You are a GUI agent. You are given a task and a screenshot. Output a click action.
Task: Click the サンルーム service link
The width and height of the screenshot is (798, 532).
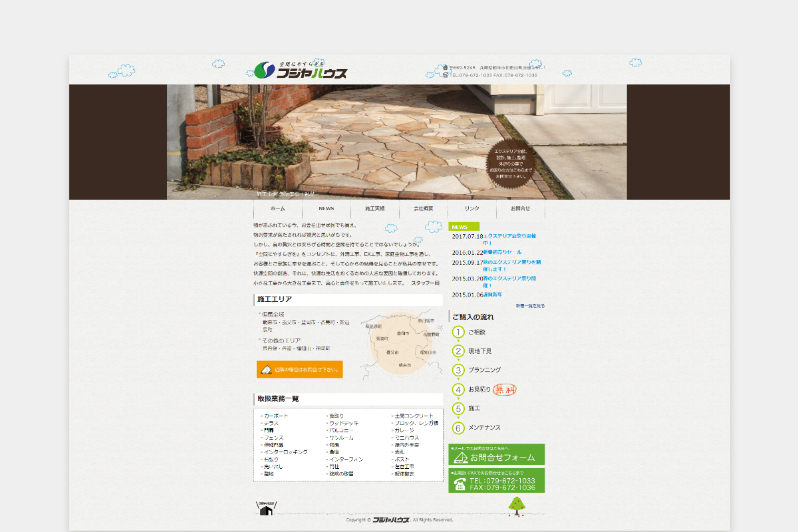coord(341,438)
